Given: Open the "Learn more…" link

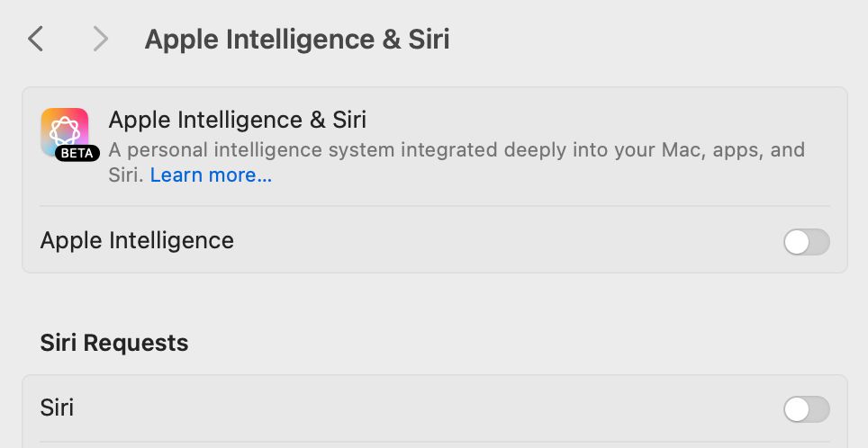Looking at the screenshot, I should pos(211,175).
